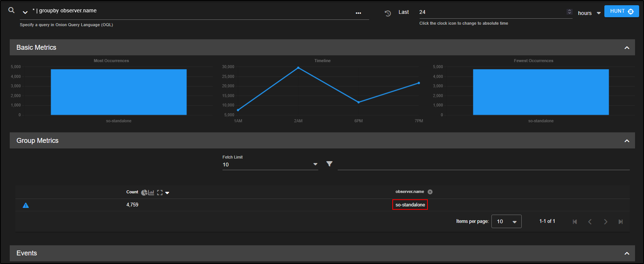
Task: Remove the observer.name group column
Action: [430, 192]
